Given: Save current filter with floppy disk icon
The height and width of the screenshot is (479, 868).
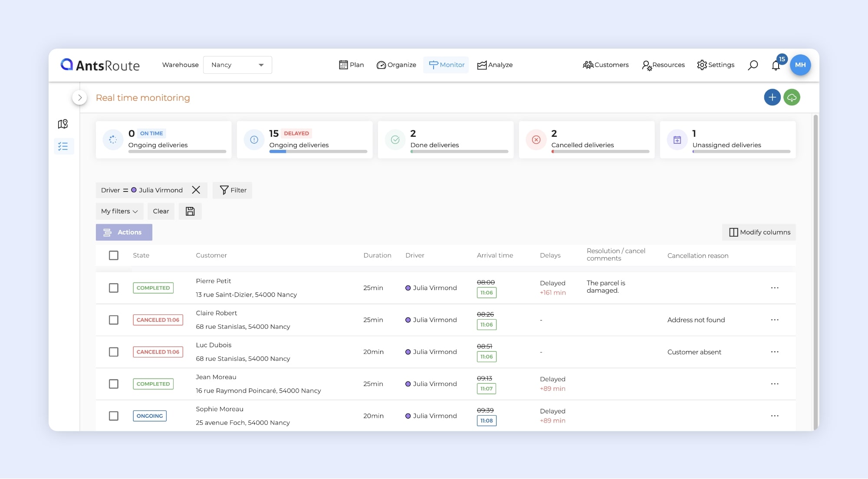Looking at the screenshot, I should [190, 211].
